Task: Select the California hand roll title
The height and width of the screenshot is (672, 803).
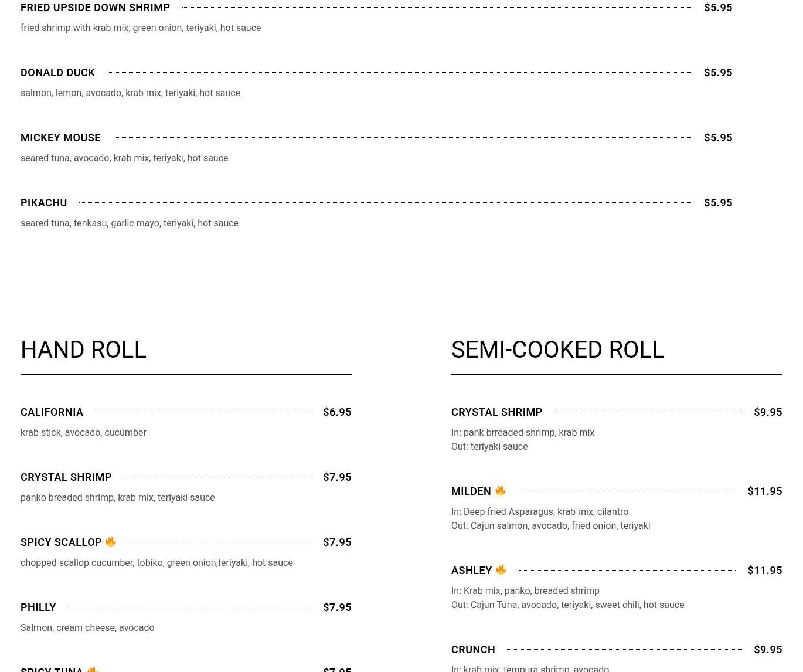Action: tap(52, 412)
